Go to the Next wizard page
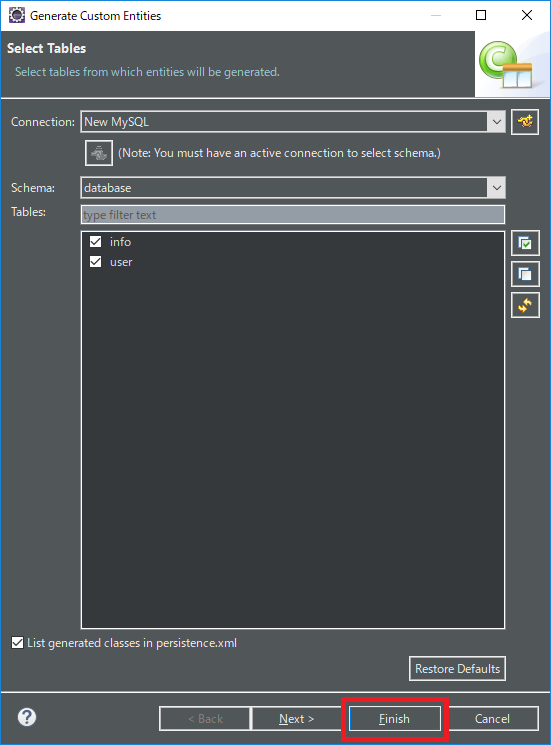551x745 pixels. [297, 719]
